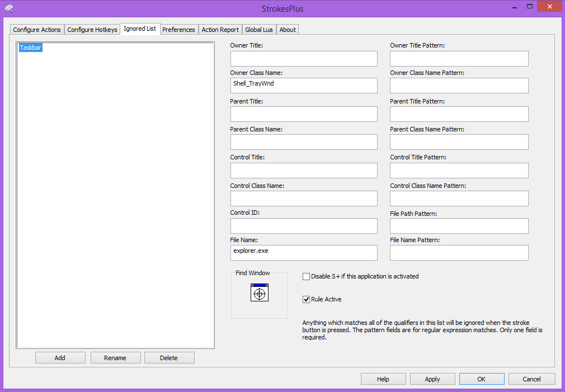Focus the File Name Pattern field
565x392 pixels.
[459, 253]
